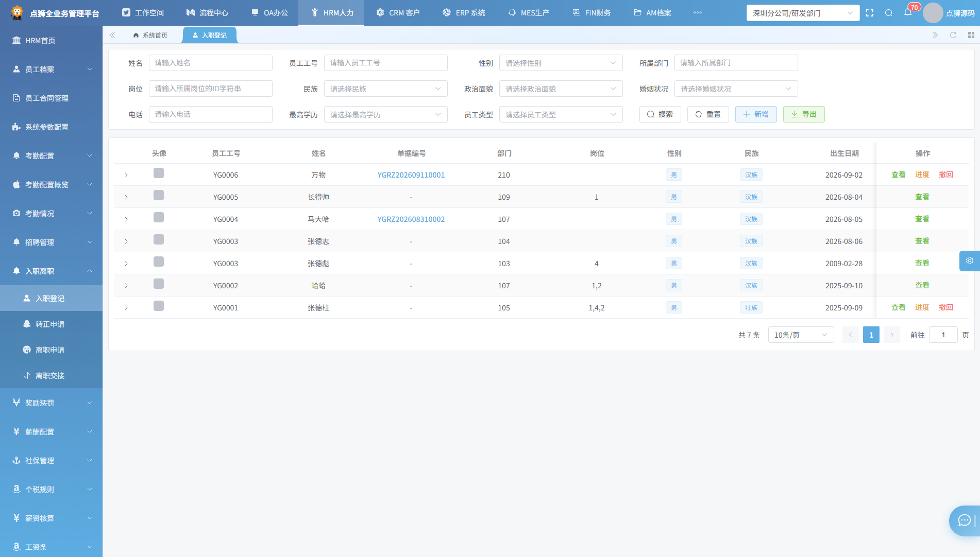
Task: Click the refresh tab icon
Action: coord(953,35)
